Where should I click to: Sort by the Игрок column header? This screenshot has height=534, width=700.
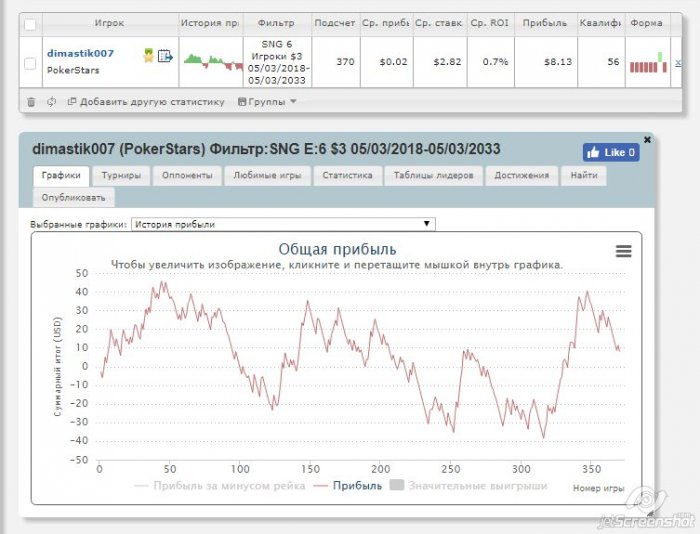109,23
